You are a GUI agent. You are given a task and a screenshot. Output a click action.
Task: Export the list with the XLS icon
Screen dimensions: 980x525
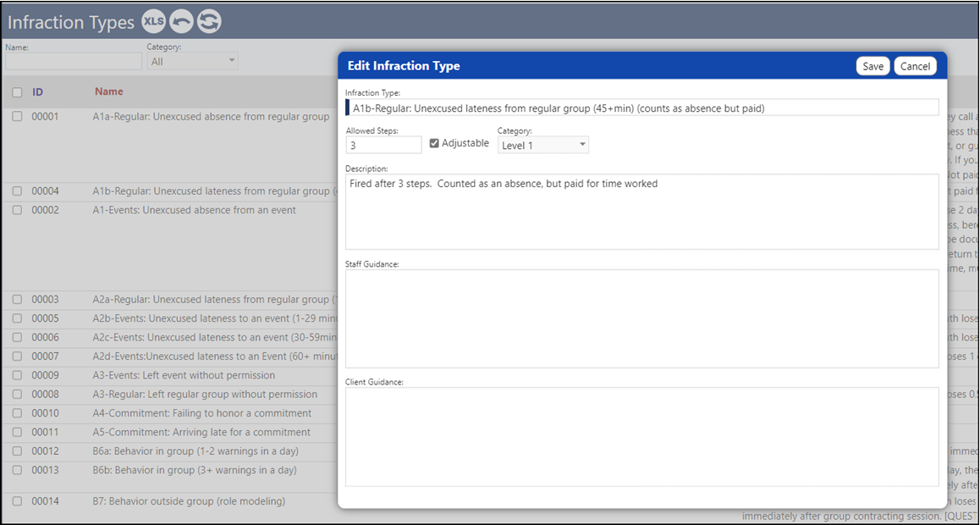pos(153,23)
